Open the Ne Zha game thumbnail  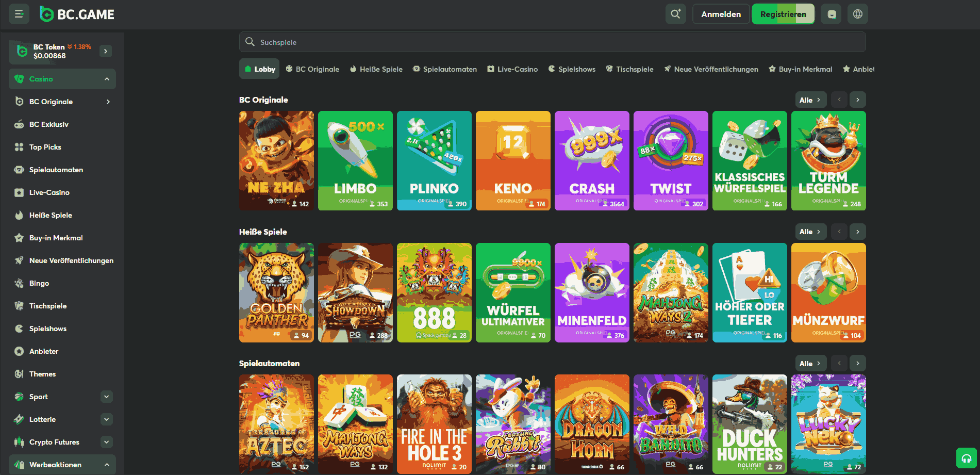tap(276, 160)
